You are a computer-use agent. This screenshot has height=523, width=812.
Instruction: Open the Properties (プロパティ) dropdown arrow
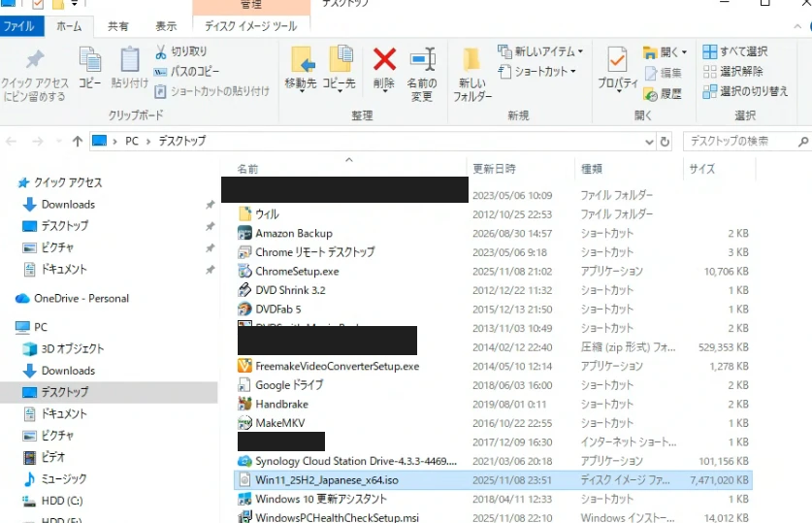[x=618, y=91]
